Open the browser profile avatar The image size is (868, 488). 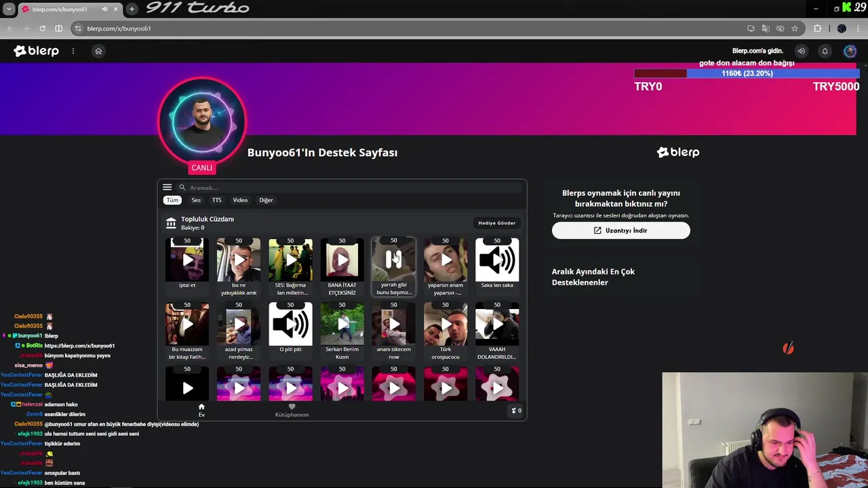pos(842,28)
